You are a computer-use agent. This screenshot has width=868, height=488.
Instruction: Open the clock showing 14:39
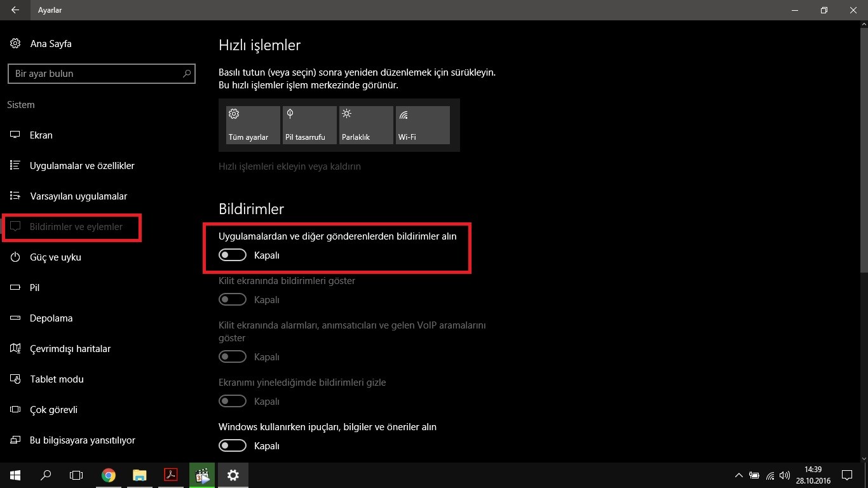click(813, 475)
